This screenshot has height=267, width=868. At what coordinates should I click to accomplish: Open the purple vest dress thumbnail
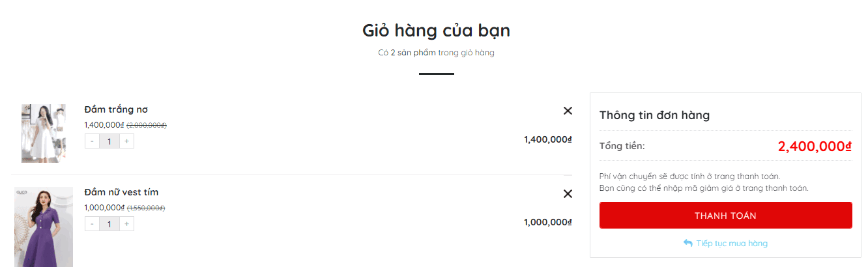click(x=44, y=227)
